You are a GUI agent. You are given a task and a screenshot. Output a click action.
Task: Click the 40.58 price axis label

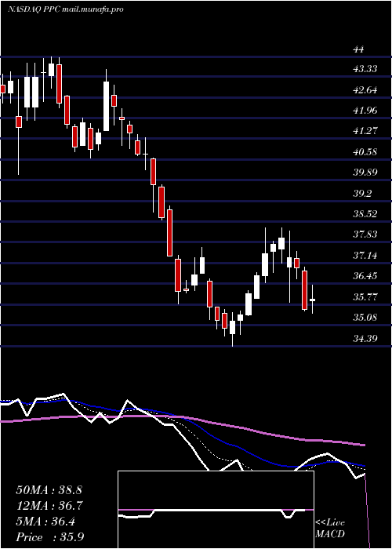pyautogui.click(x=365, y=152)
